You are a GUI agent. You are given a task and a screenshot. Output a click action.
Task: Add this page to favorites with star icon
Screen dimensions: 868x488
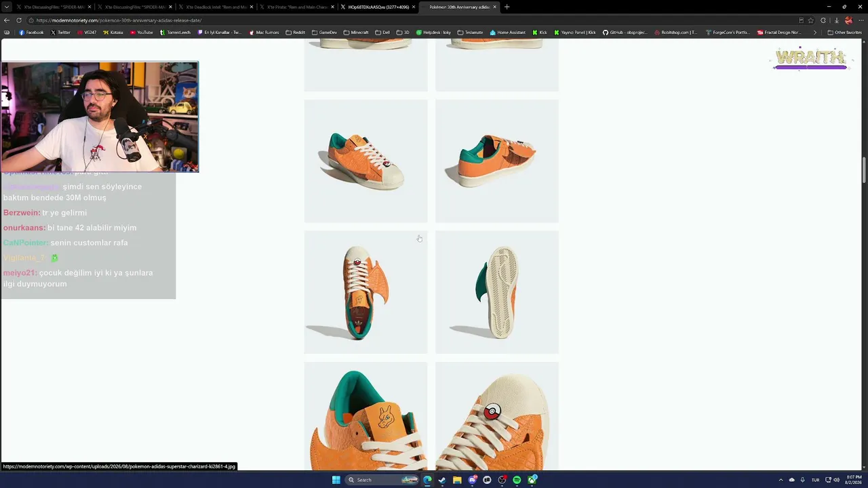tap(810, 20)
